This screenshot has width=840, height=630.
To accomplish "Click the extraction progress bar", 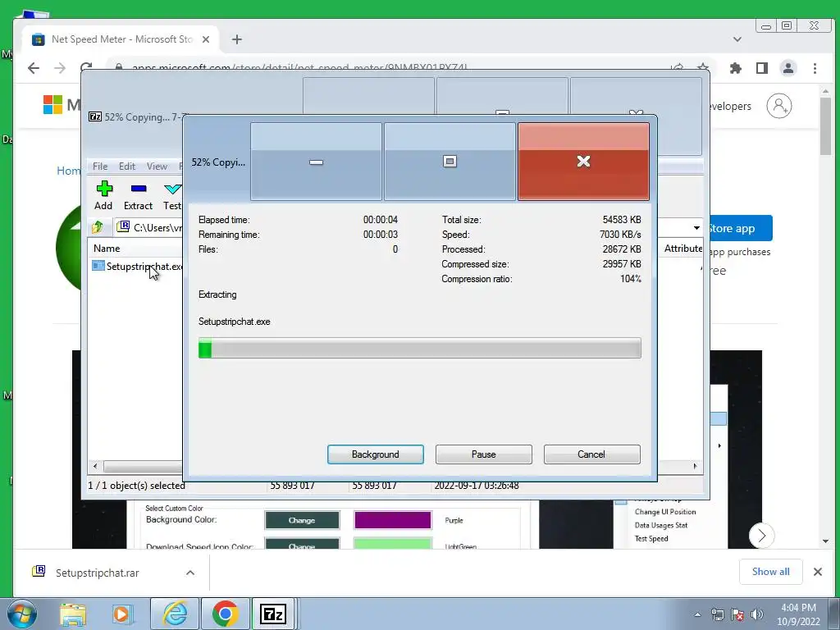I will (419, 348).
